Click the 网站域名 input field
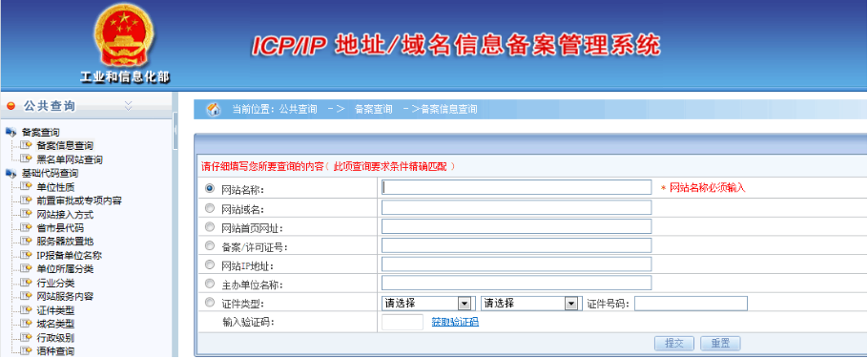 (x=516, y=208)
